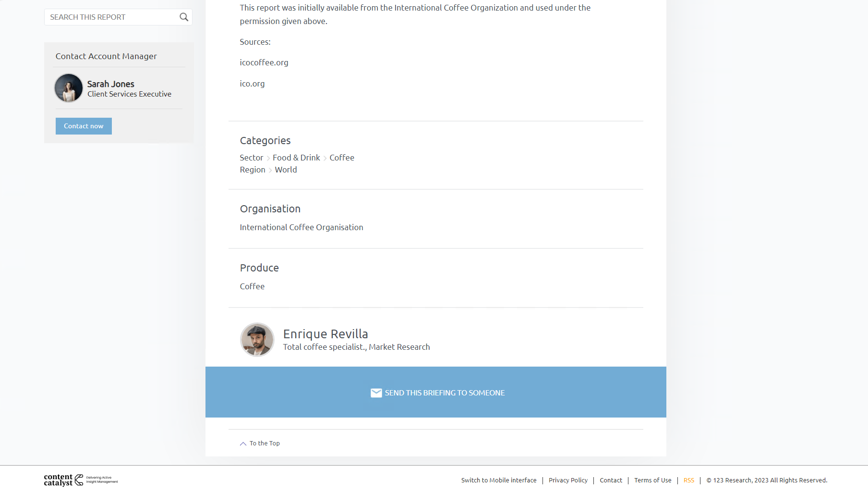Click the Coffee produce link
Image resolution: width=868 pixels, height=492 pixels.
[252, 286]
